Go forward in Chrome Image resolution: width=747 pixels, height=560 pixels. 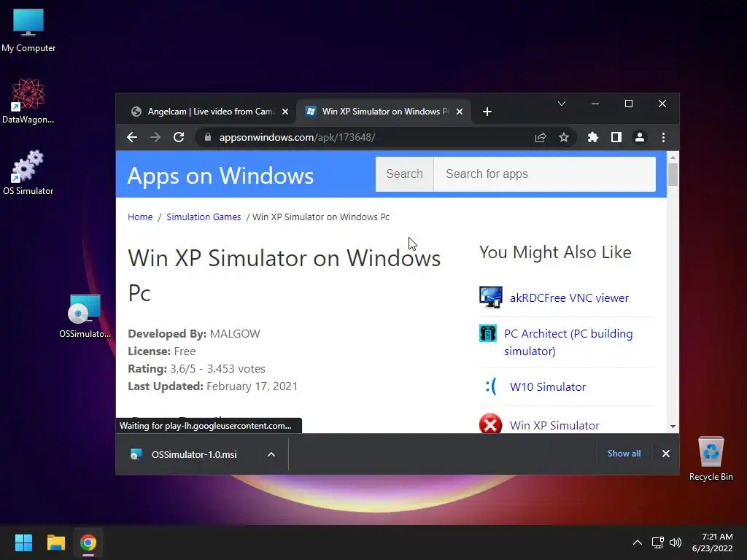155,137
